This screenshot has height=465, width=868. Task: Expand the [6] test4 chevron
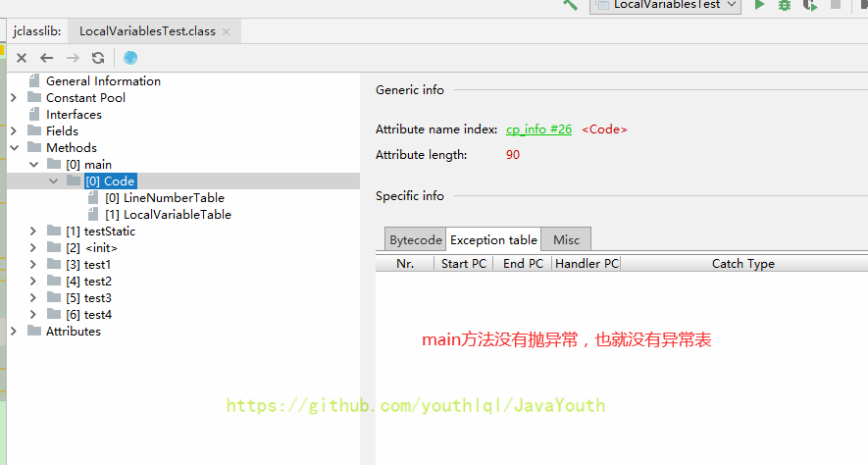[x=33, y=315]
